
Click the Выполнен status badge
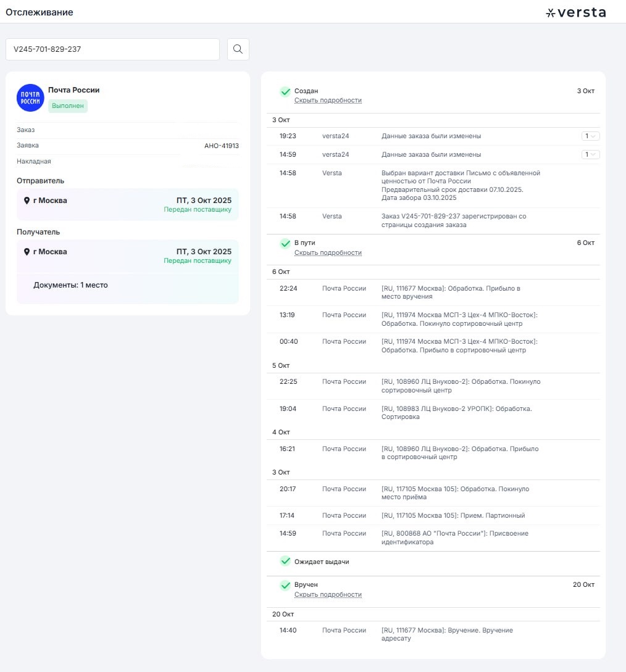68,106
